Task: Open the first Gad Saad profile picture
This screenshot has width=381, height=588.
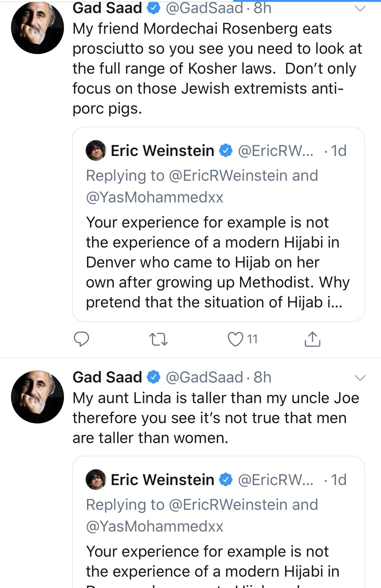Action: (37, 28)
